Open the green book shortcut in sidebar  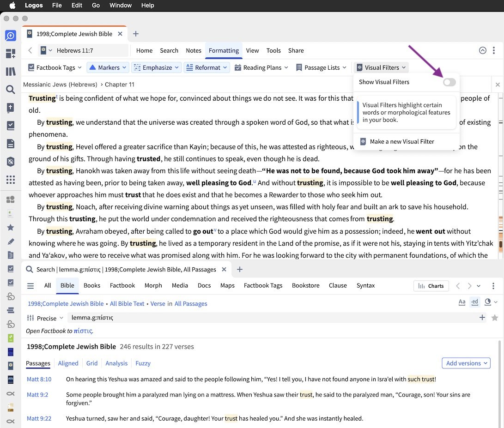[10, 338]
